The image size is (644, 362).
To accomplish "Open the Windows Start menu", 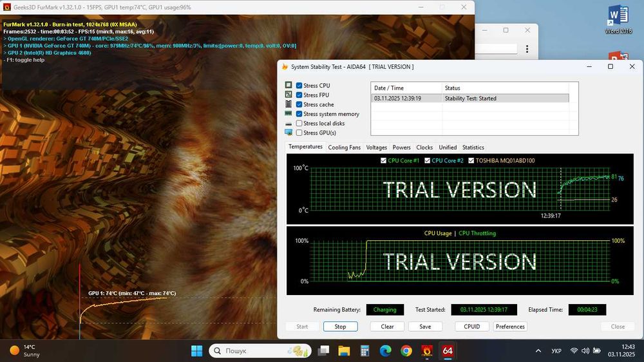I will tap(197, 351).
